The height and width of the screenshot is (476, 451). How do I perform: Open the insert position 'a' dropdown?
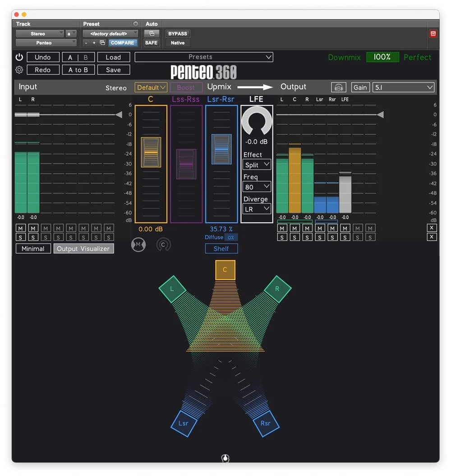point(71,34)
